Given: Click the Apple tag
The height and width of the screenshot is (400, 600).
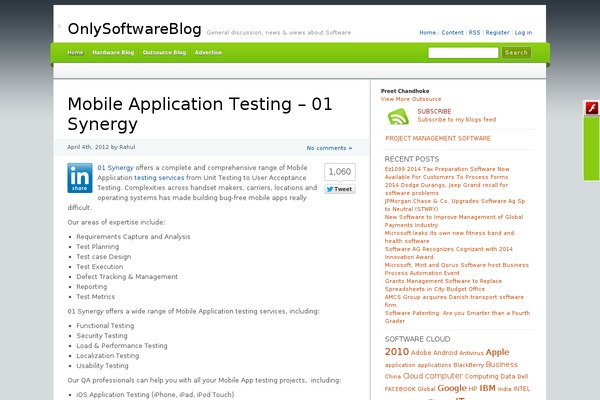Looking at the screenshot, I should pos(497,352).
